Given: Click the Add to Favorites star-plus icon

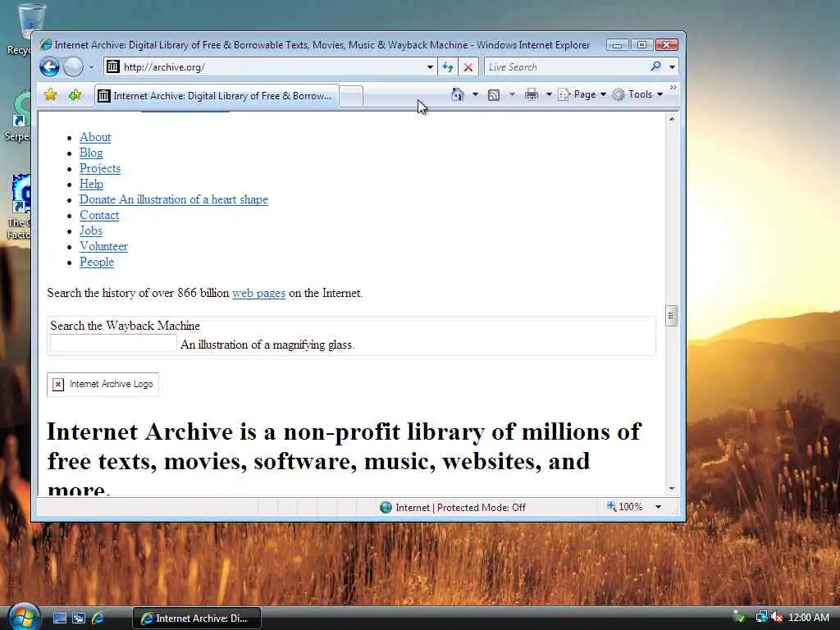Looking at the screenshot, I should (75, 95).
